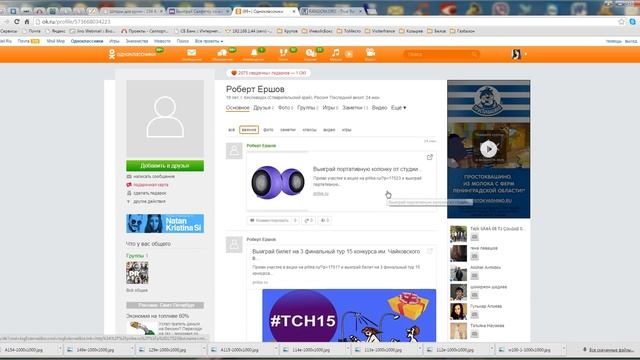The width and height of the screenshot is (640, 360).
Task: Open the Notifications bell icon
Action: pyautogui.click(x=253, y=54)
